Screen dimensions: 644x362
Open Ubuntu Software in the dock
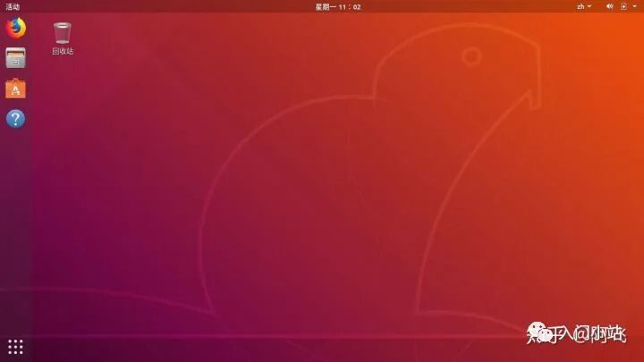click(x=15, y=88)
